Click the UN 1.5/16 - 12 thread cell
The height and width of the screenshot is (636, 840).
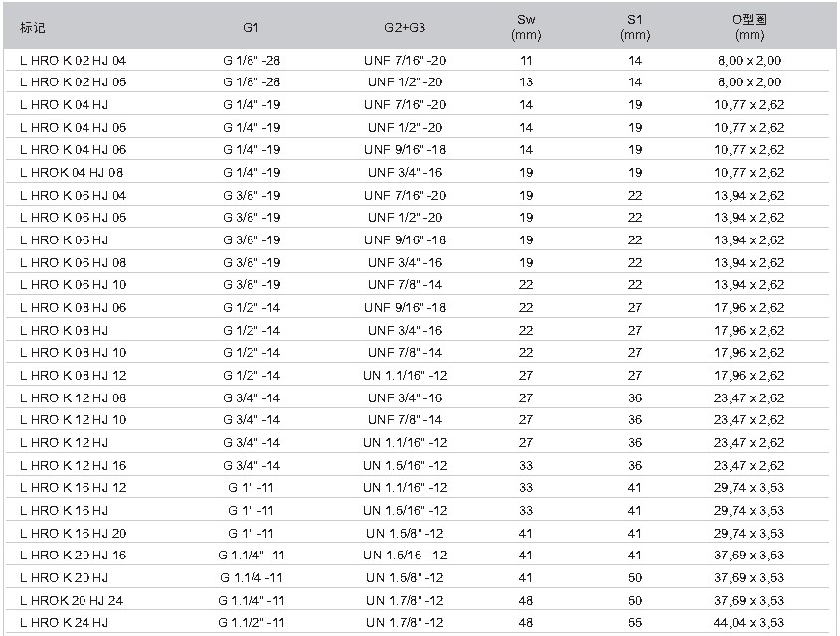pyautogui.click(x=405, y=556)
